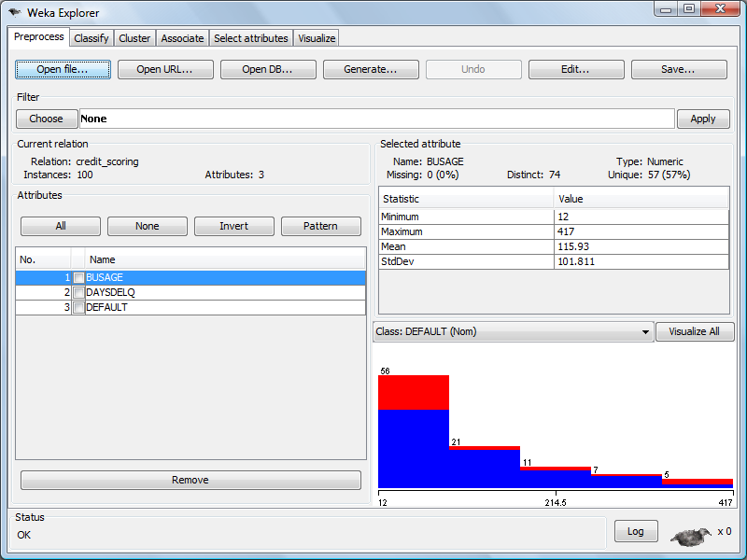The image size is (747, 560).
Task: Click the Weka bird icon in title bar
Action: pos(15,12)
